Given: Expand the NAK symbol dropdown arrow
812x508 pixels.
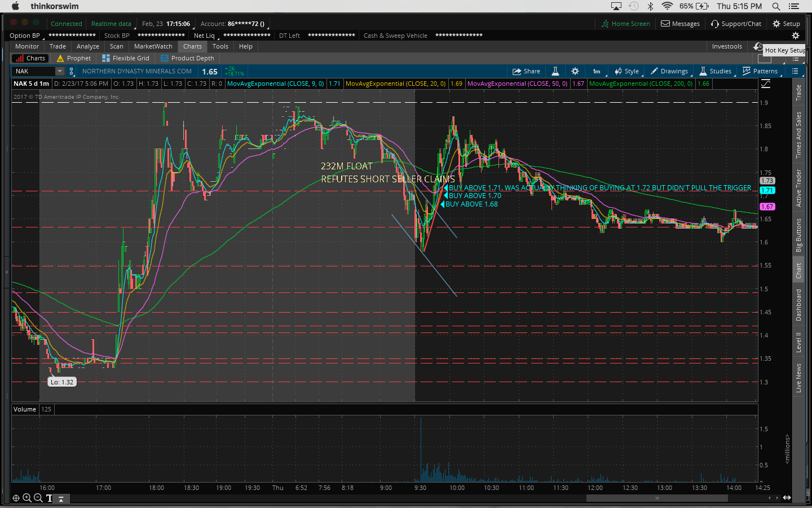Looking at the screenshot, I should [60, 71].
